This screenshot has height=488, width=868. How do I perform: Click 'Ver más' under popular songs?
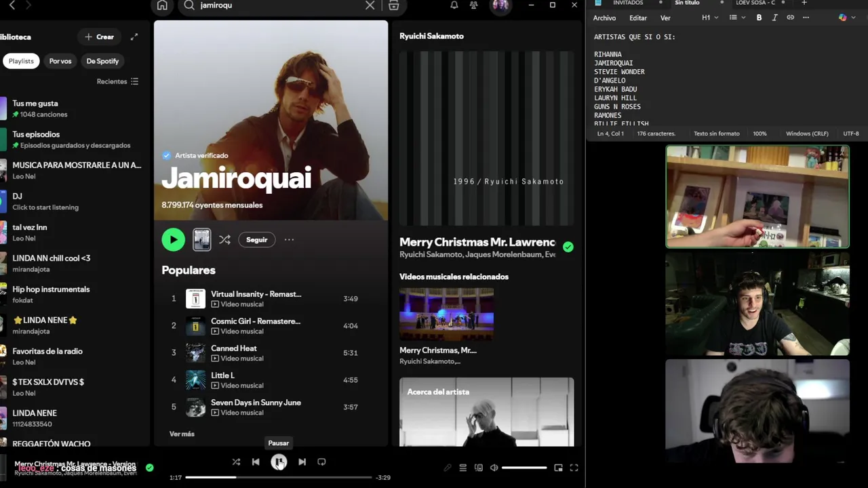tap(182, 434)
